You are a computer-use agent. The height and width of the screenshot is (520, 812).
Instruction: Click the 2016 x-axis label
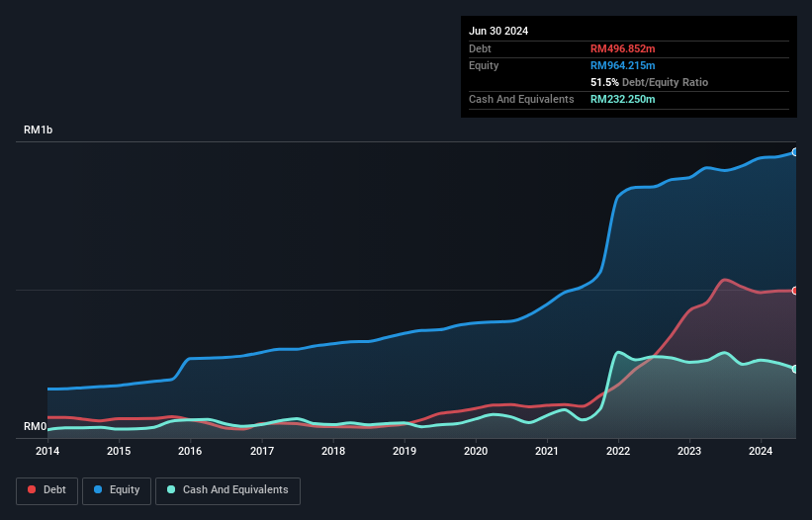pos(190,451)
